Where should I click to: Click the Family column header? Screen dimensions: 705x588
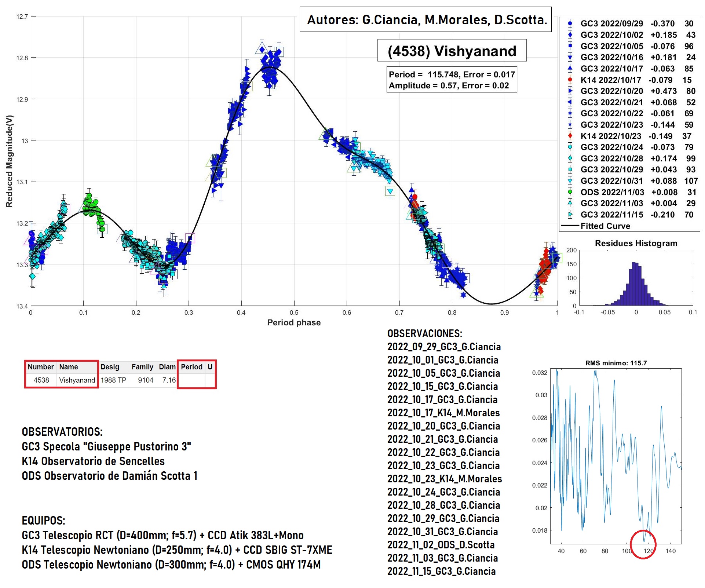tap(142, 367)
